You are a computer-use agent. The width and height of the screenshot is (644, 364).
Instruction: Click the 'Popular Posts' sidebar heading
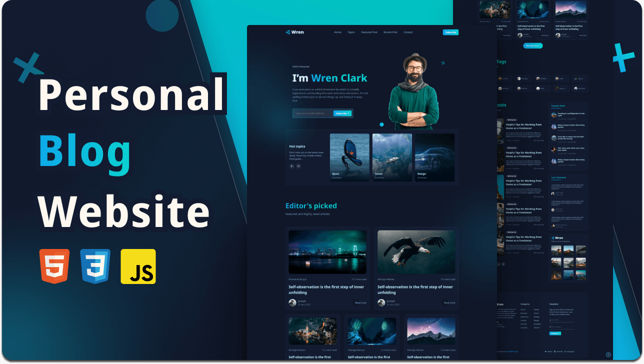[x=558, y=105]
